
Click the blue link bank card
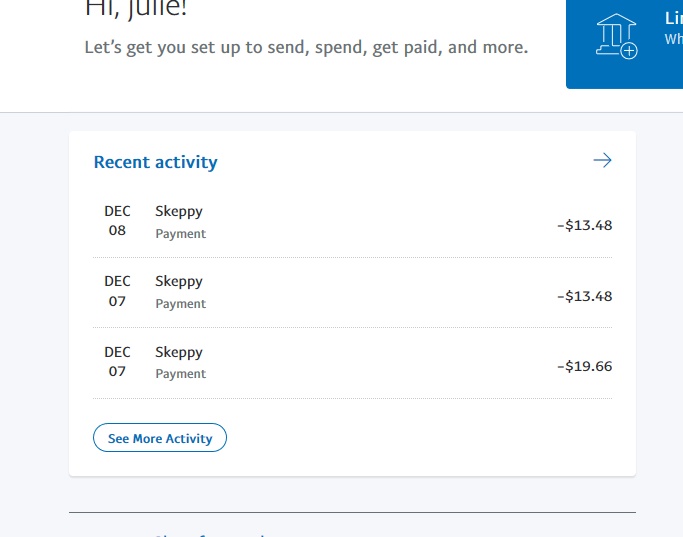click(x=625, y=44)
